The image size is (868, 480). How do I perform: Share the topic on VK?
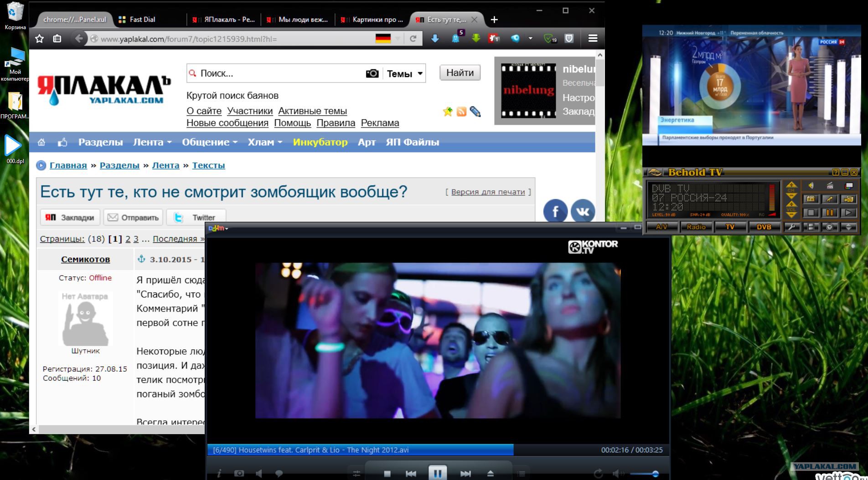[583, 211]
